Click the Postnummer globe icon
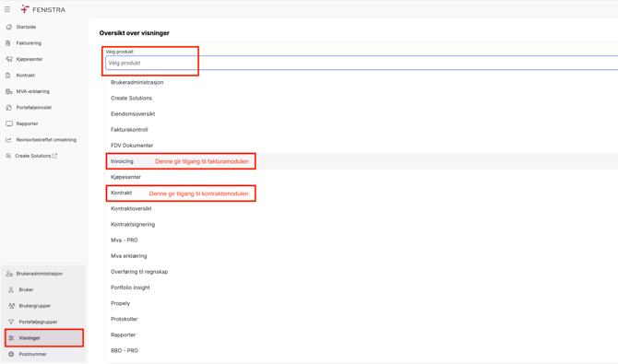The image size is (618, 364). pos(11,354)
